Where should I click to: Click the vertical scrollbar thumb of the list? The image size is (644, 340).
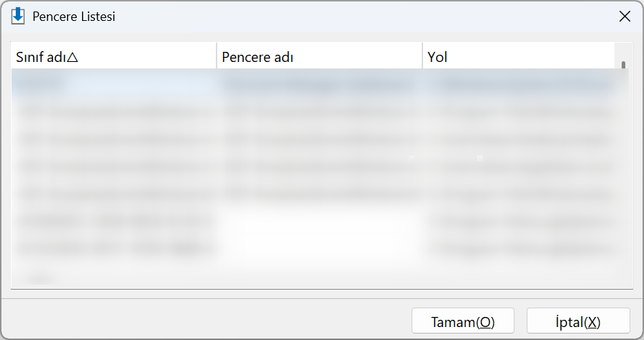pos(623,65)
